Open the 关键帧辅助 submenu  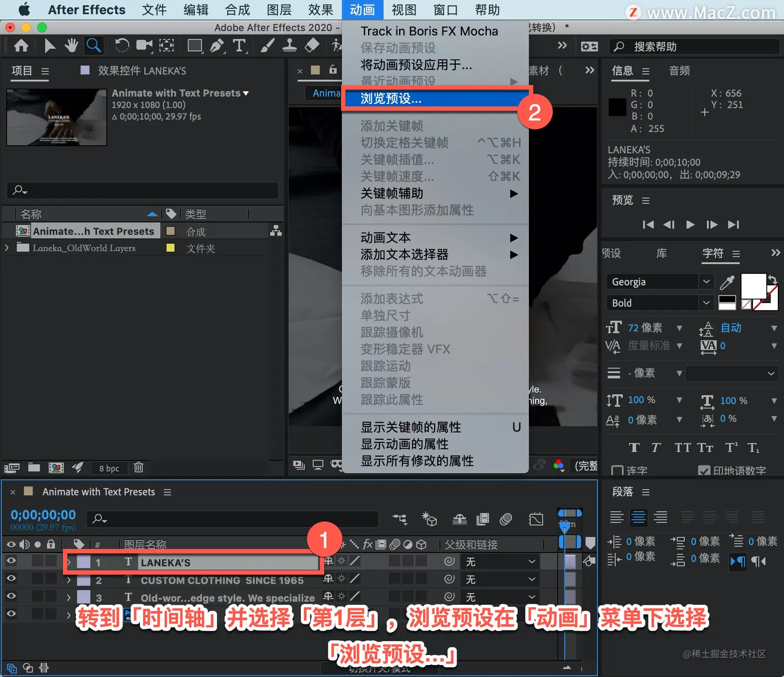(435, 194)
